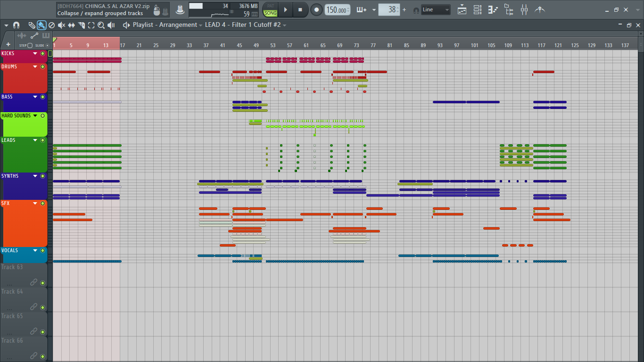
Task: Click bar 17 on the timeline ruler
Action: [123, 45]
